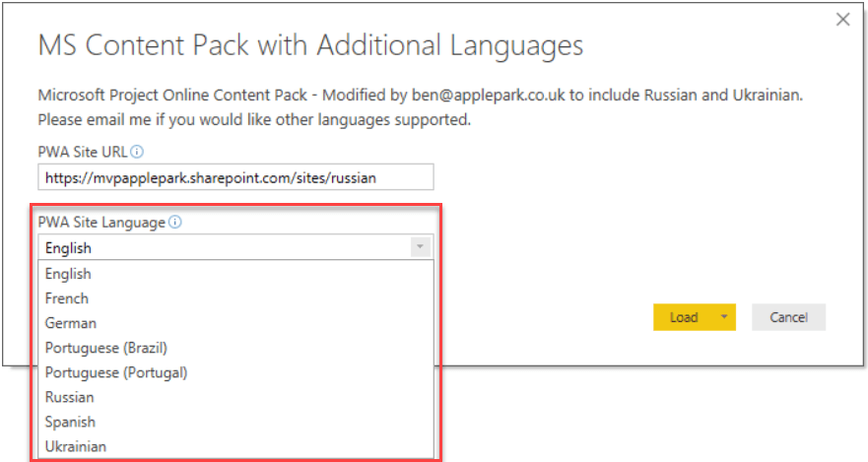Click into the PWA Site URL field
The width and height of the screenshot is (868, 462).
coord(235,177)
